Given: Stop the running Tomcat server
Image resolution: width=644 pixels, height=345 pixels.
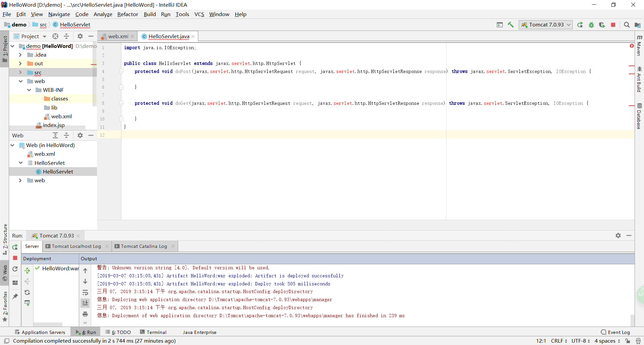Looking at the screenshot, I should (613, 25).
